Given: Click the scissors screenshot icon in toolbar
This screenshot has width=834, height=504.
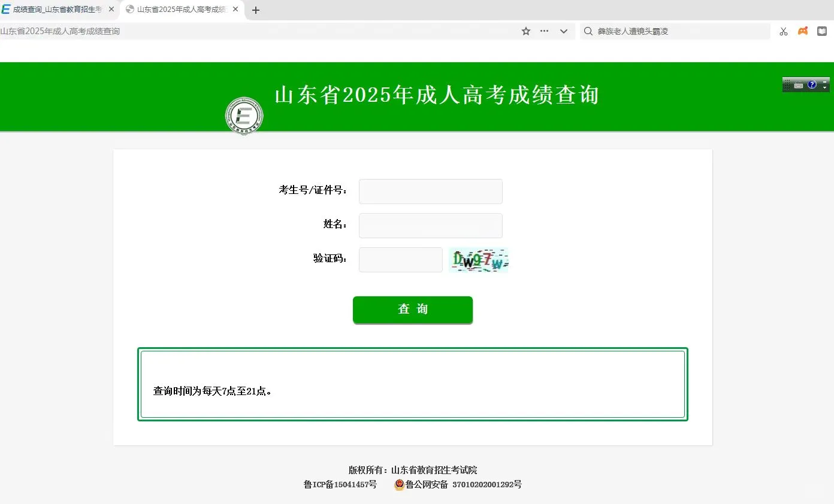Looking at the screenshot, I should point(783,31).
